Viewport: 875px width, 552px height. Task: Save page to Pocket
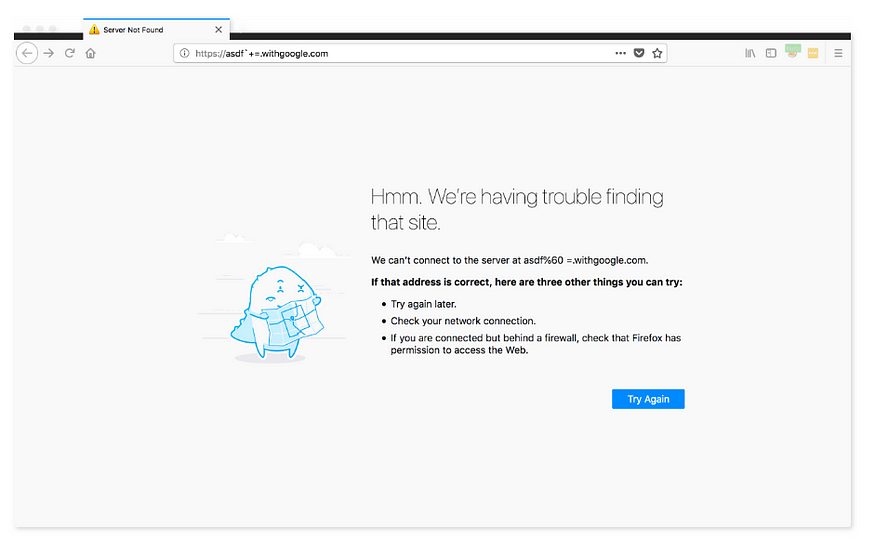point(639,54)
